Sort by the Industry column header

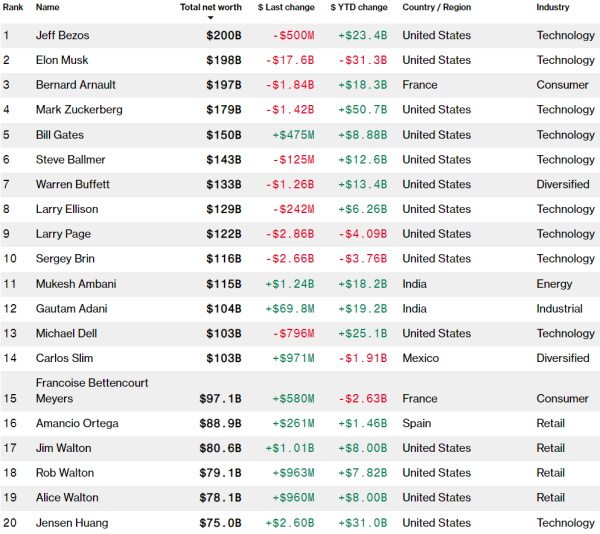pos(553,7)
